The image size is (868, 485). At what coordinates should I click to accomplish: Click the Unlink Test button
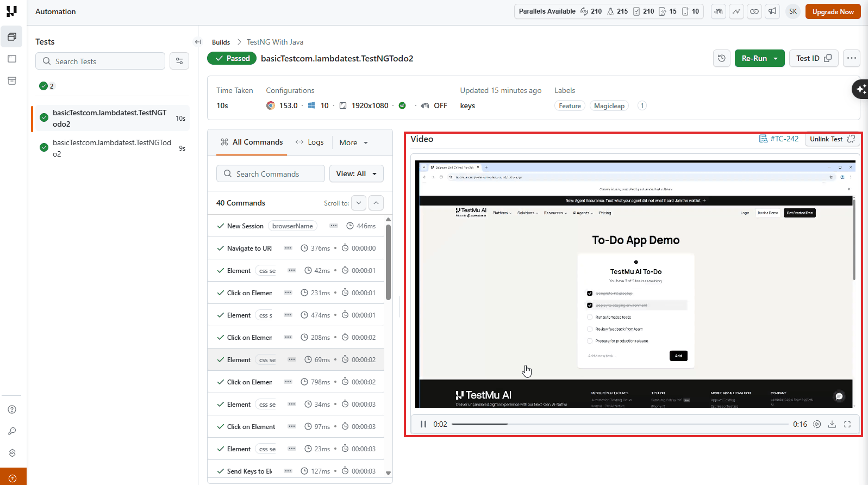832,139
